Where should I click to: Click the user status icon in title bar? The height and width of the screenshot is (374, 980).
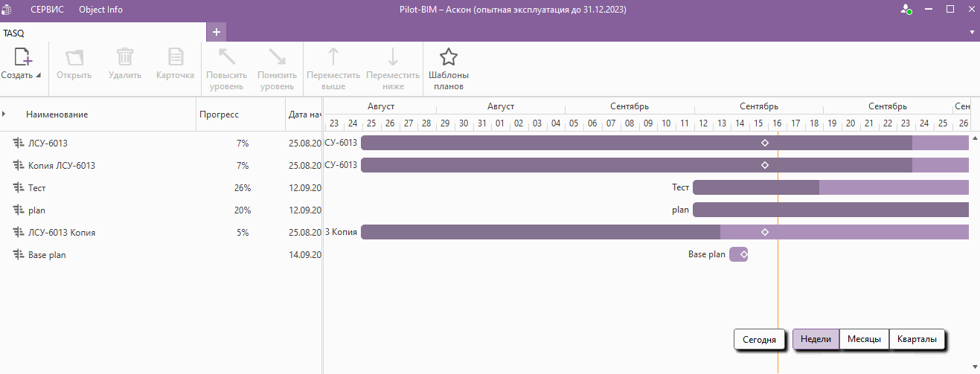click(x=906, y=10)
